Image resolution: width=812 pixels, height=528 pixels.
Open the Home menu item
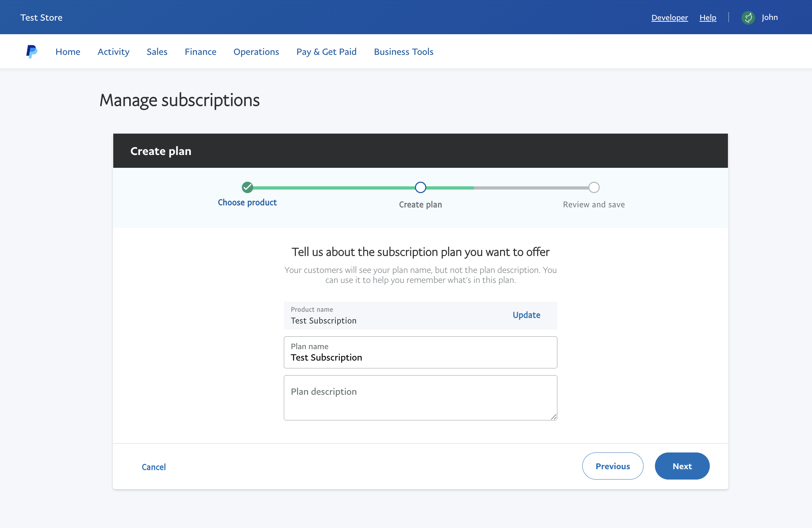coord(68,52)
